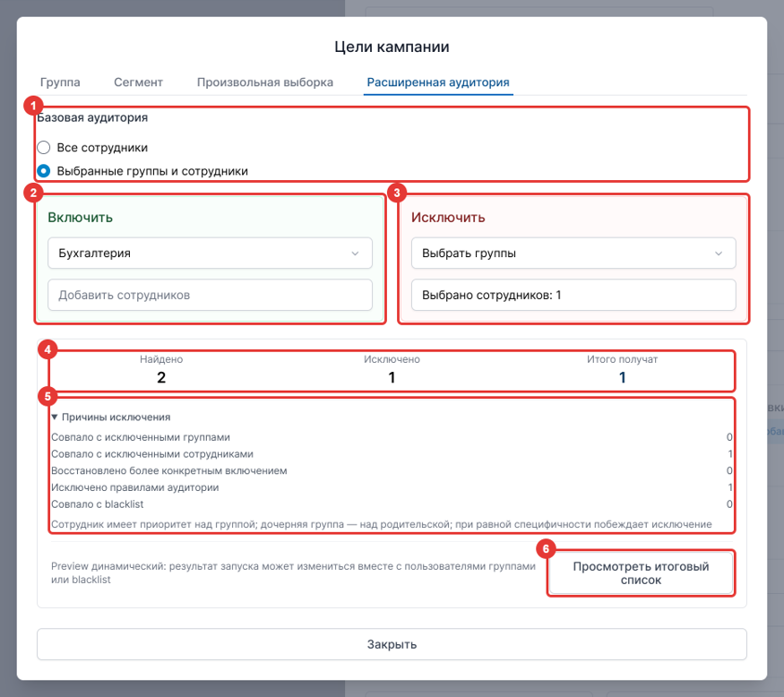Click row Восстановлено более конкретным включением

pyautogui.click(x=392, y=470)
